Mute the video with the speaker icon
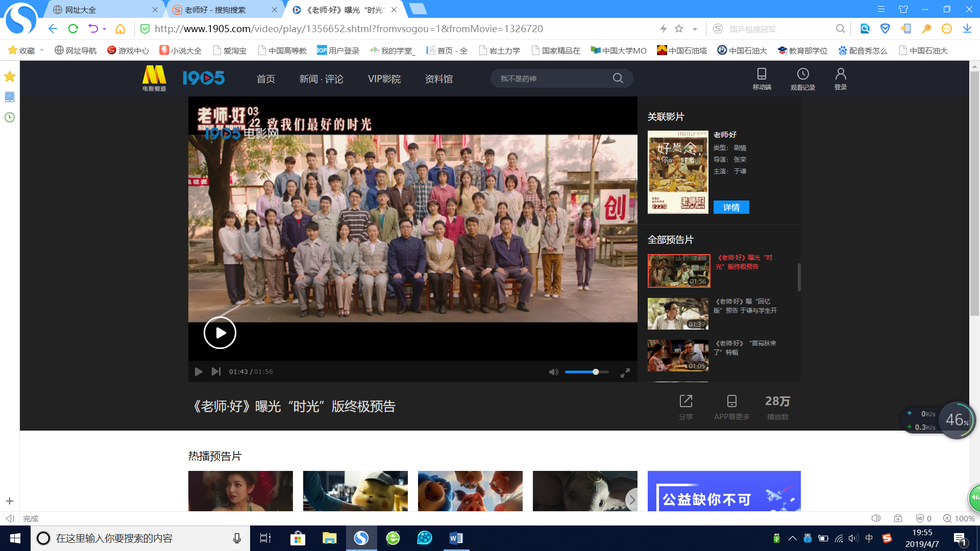 (x=553, y=372)
